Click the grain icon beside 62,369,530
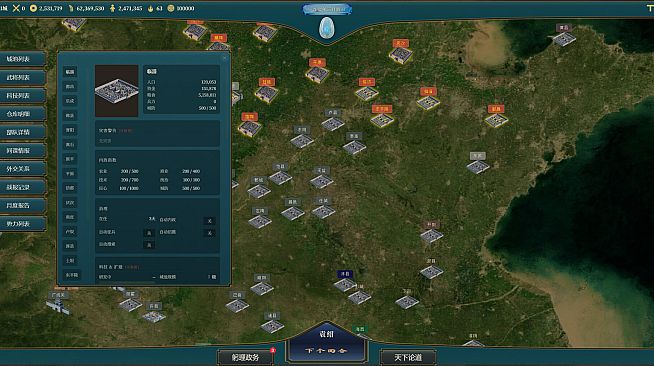Image resolution: width=654 pixels, height=366 pixels. pyautogui.click(x=70, y=8)
